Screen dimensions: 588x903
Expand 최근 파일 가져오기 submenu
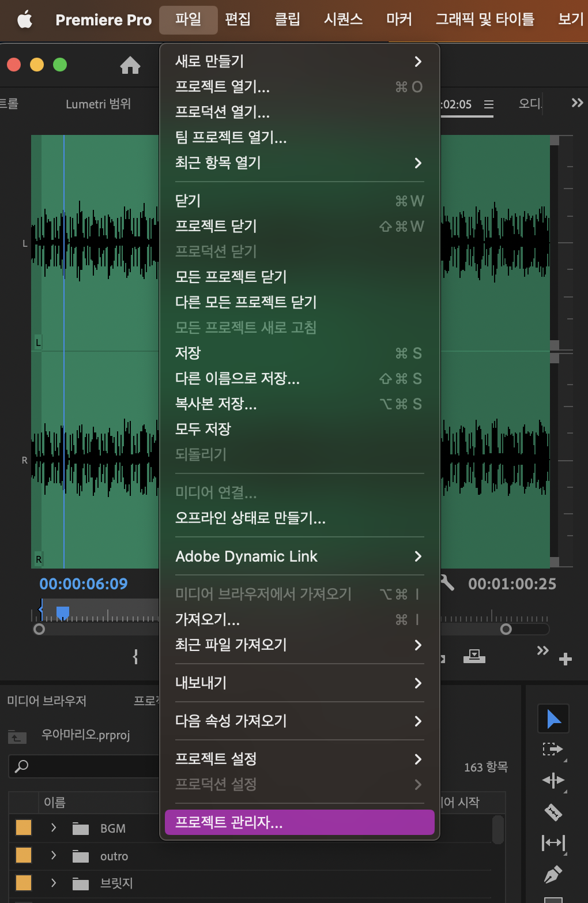[299, 645]
